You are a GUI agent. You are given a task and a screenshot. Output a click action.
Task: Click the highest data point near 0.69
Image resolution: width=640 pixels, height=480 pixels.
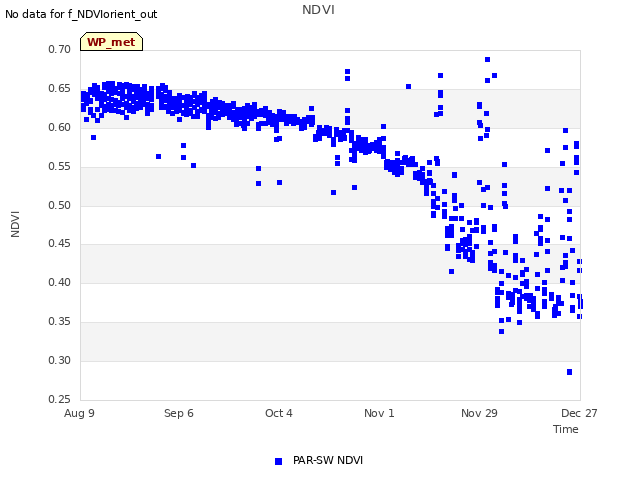487,60
